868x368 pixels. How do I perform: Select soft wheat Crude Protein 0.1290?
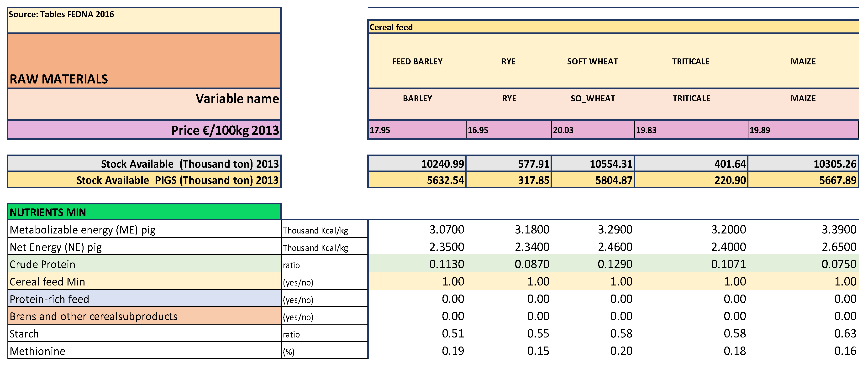615,264
